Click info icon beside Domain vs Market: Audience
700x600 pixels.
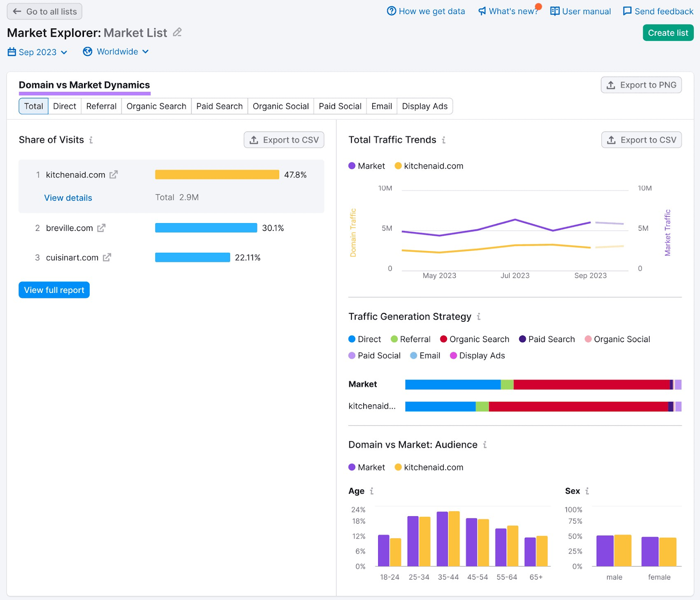coord(485,445)
